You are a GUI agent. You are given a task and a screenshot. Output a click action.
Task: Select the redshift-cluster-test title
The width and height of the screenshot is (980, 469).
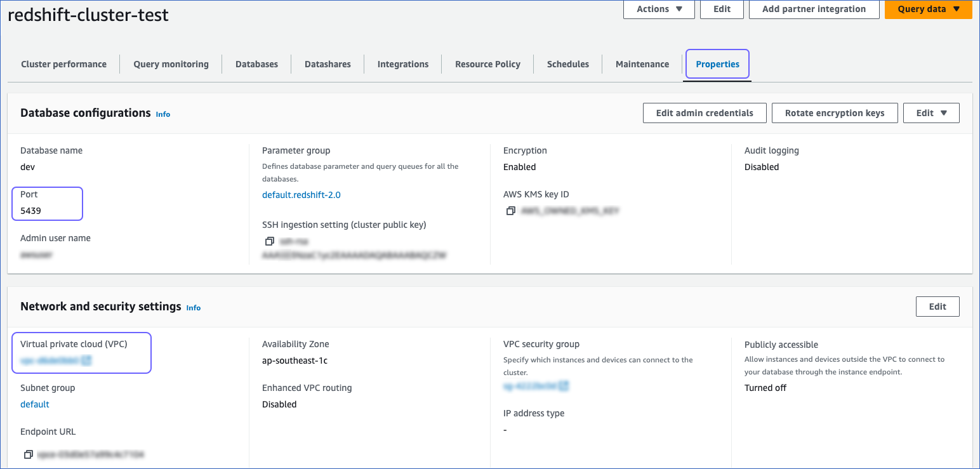[x=88, y=15]
